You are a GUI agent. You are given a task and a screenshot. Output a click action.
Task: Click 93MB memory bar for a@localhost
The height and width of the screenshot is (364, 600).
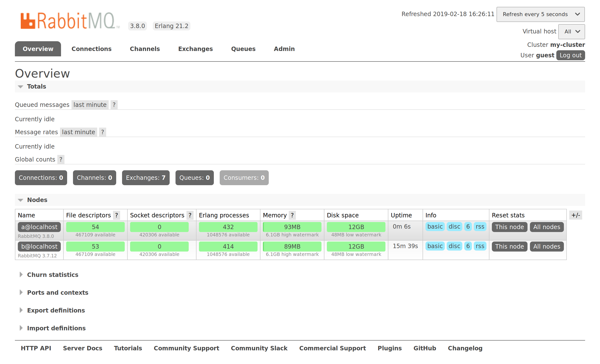coord(292,227)
